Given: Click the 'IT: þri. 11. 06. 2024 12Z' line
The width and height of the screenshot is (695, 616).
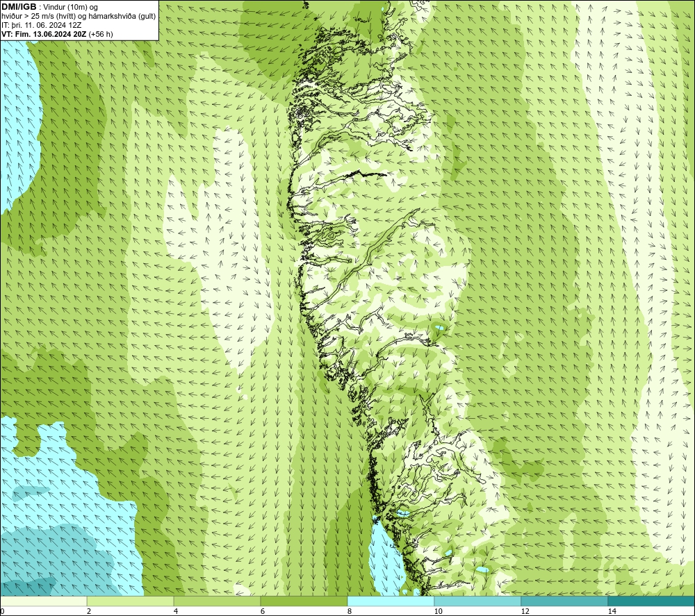Looking at the screenshot, I should coord(41,25).
